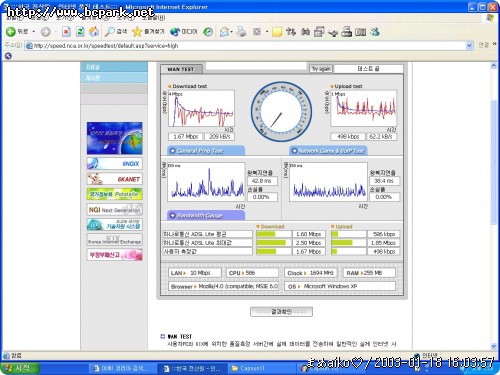500x375 pixels.
Task: Open the 게시판 sidebar menu item
Action: coord(114,78)
